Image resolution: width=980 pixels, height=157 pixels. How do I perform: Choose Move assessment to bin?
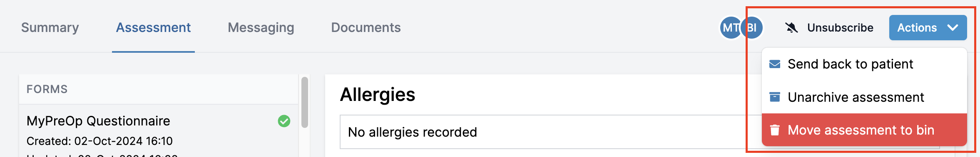(864, 130)
